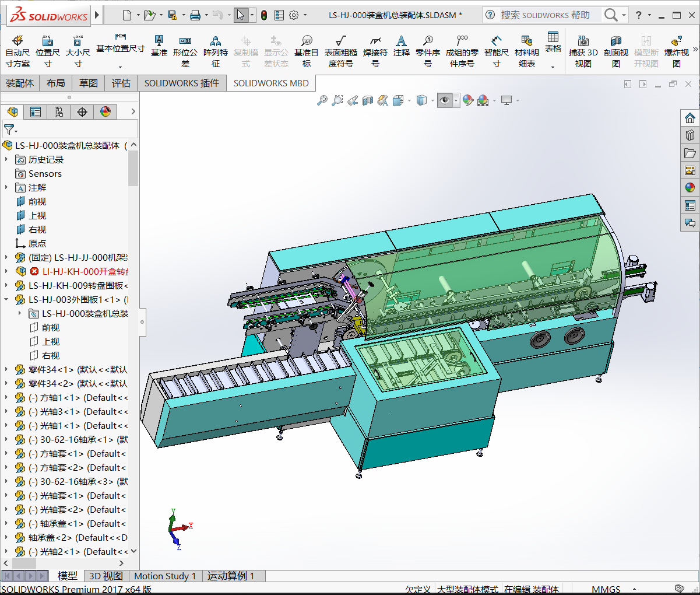Click the 剖面视图 tool

tap(616, 51)
